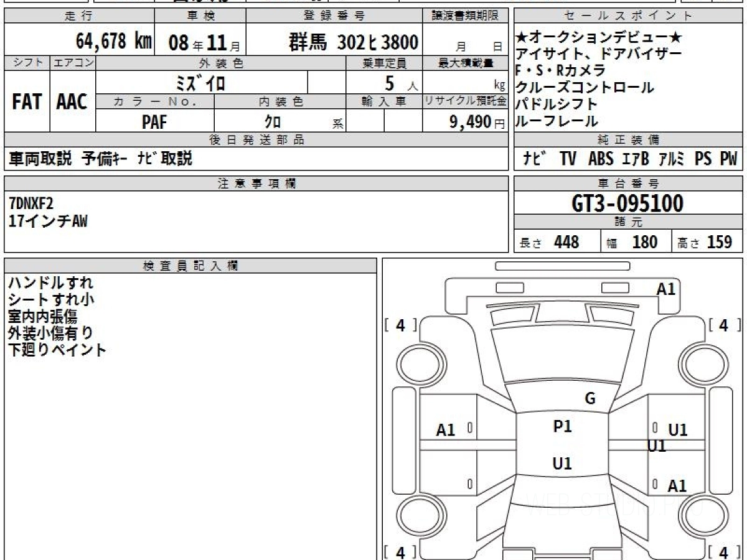Select the FAT shift value
Image resolution: width=747 pixels, height=560 pixels.
click(x=27, y=101)
